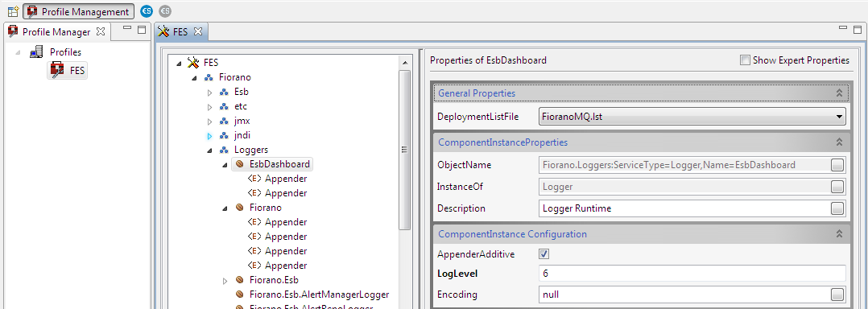Select the EsbDashboard logger node icon
This screenshot has height=309, width=868.
tap(239, 164)
